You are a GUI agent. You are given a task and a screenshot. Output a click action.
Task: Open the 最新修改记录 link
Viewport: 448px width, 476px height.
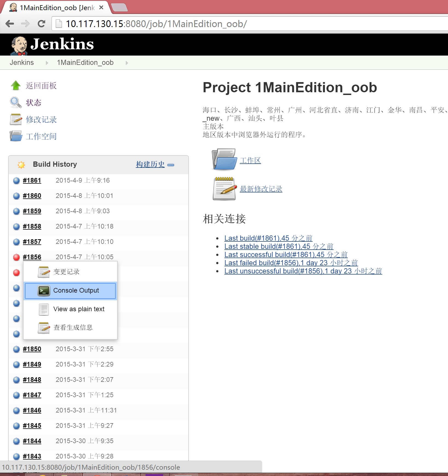pos(261,189)
